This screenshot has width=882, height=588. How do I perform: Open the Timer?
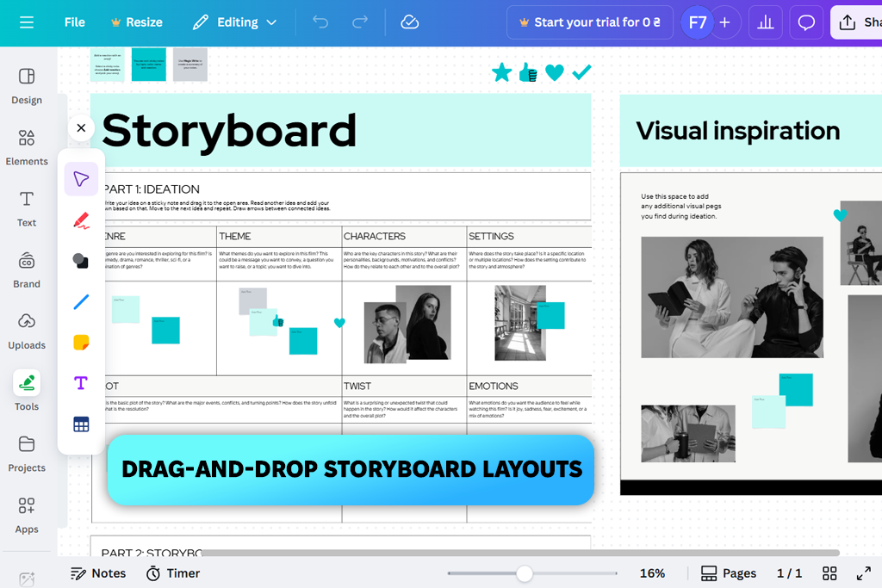click(x=173, y=573)
